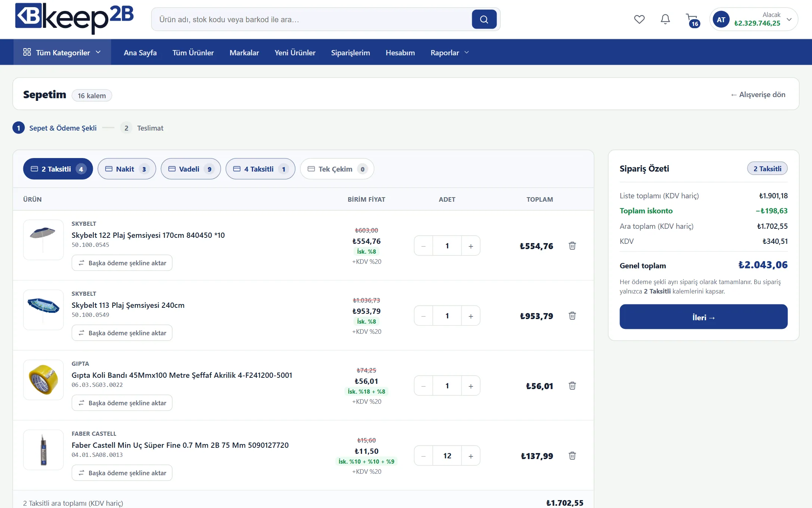812x508 pixels.
Task: Open Yeni Ürünler page
Action: pyautogui.click(x=295, y=52)
